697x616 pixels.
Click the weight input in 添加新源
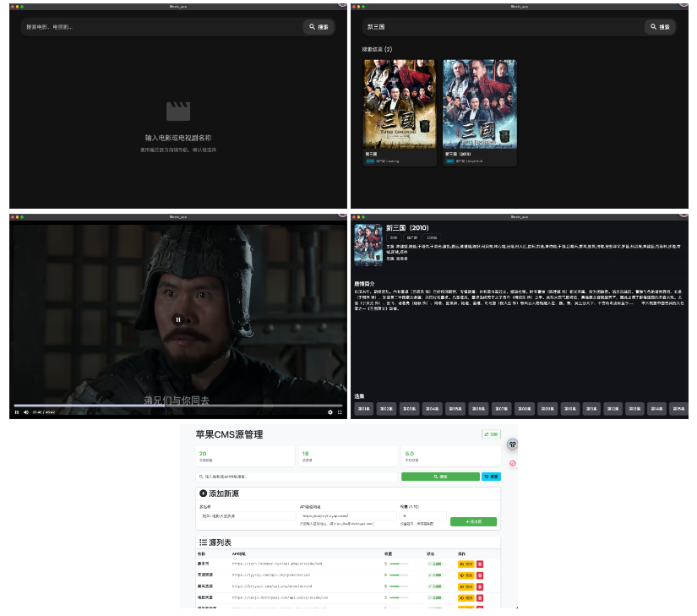tap(423, 516)
